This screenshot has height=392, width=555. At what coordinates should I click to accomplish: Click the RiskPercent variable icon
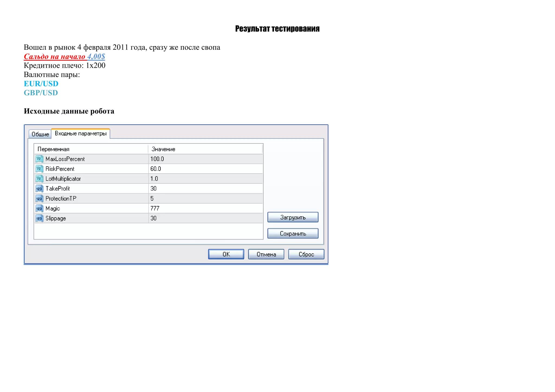pyautogui.click(x=39, y=169)
